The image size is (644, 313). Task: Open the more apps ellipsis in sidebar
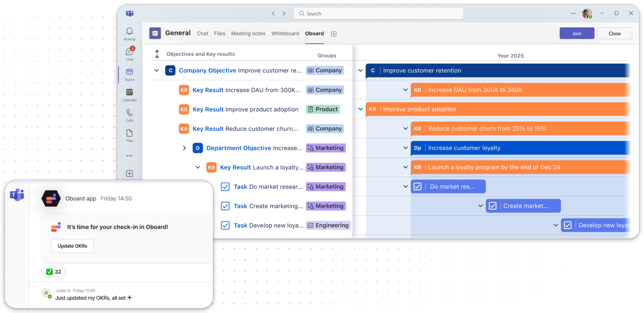point(129,155)
